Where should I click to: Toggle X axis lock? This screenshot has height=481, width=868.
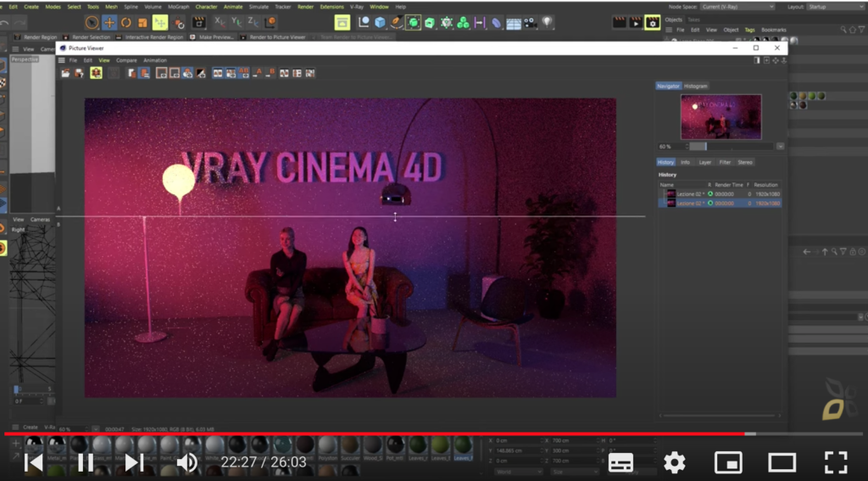click(x=220, y=22)
